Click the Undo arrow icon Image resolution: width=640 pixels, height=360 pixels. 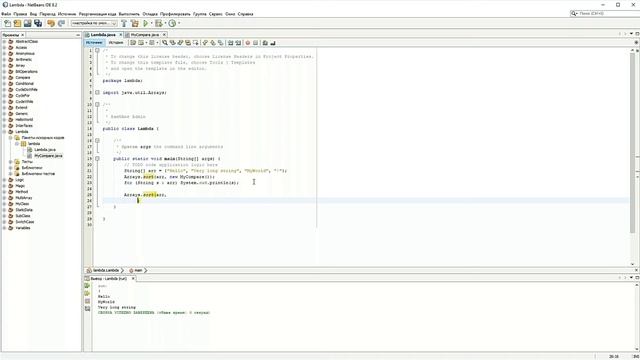(51, 23)
